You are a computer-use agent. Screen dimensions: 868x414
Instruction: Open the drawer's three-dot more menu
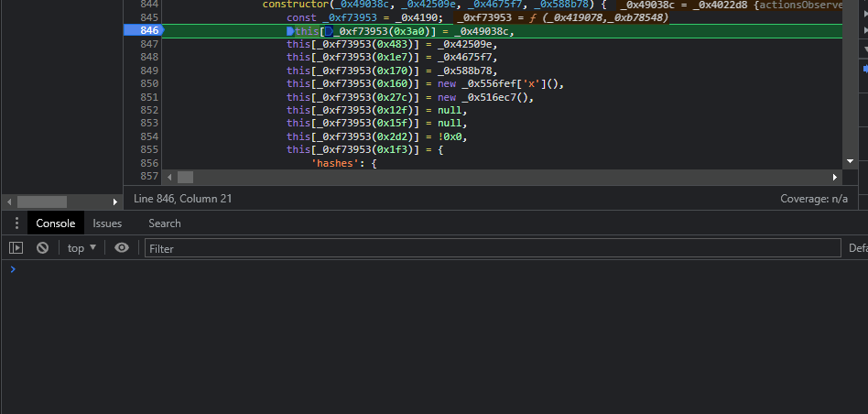(x=16, y=223)
